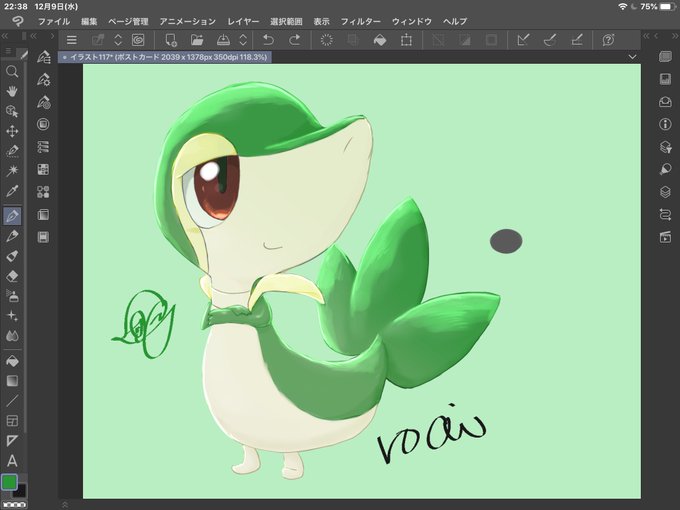Open the Sub View palette
This screenshot has width=680, height=510.
(665, 102)
